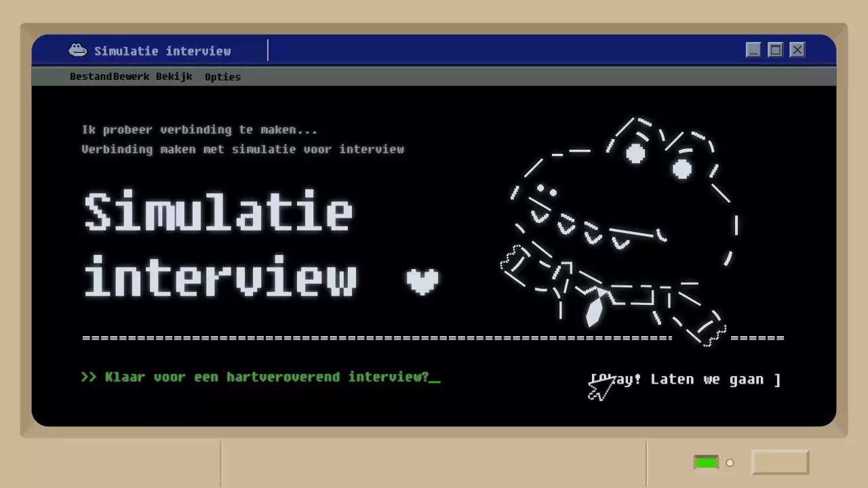868x488 pixels.
Task: Click the large 'Simulatie' ASCII headline
Action: (217, 211)
